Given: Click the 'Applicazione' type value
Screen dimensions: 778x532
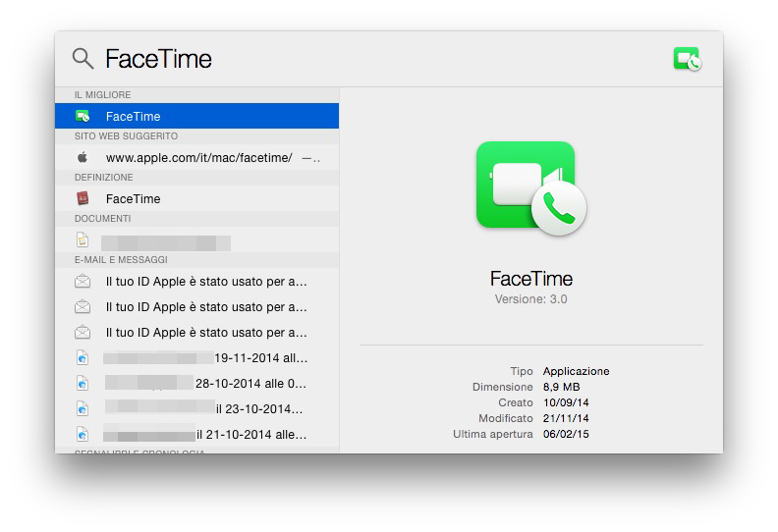Looking at the screenshot, I should [x=576, y=371].
